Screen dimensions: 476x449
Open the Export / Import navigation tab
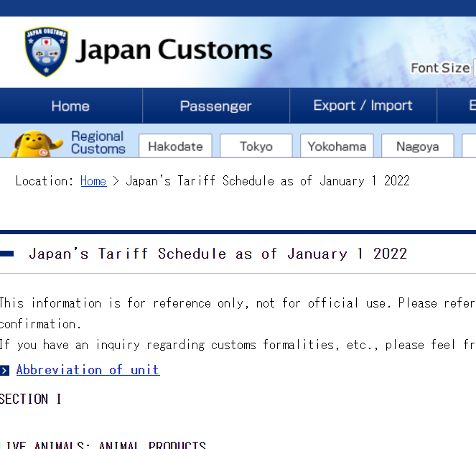coord(363,106)
